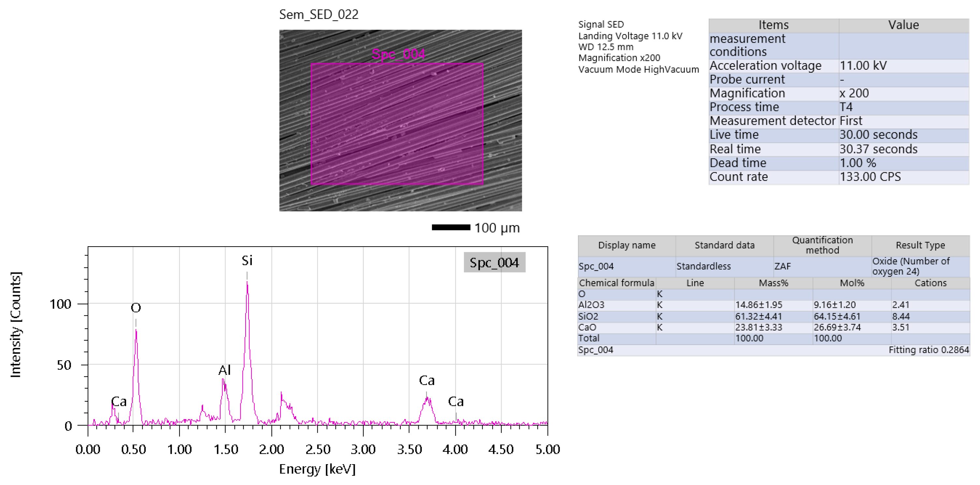Viewport: 980px width, 485px height.
Task: Click the Al2O3 chemical formula cell
Action: coord(591,305)
